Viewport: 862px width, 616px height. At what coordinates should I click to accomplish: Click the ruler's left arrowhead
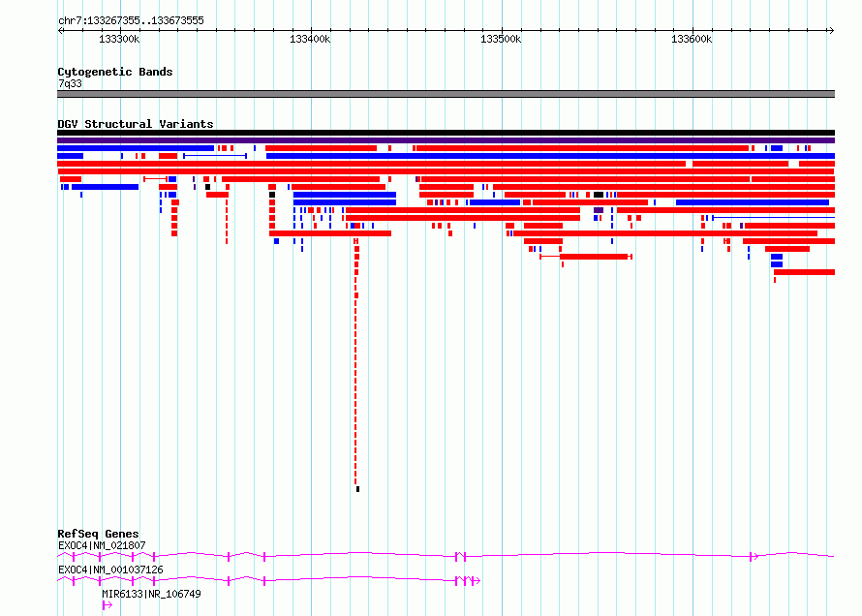[x=60, y=31]
